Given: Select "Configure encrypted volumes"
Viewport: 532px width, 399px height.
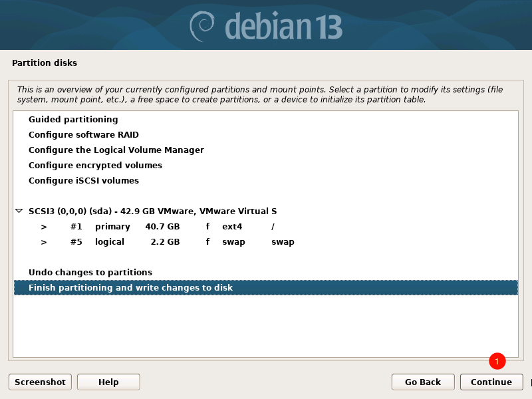Looking at the screenshot, I should coord(95,165).
